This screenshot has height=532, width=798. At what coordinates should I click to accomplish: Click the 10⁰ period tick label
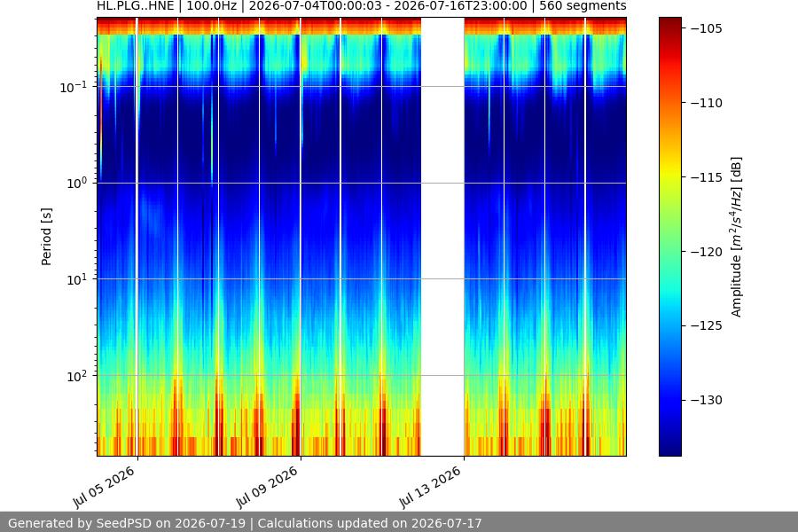coord(76,183)
